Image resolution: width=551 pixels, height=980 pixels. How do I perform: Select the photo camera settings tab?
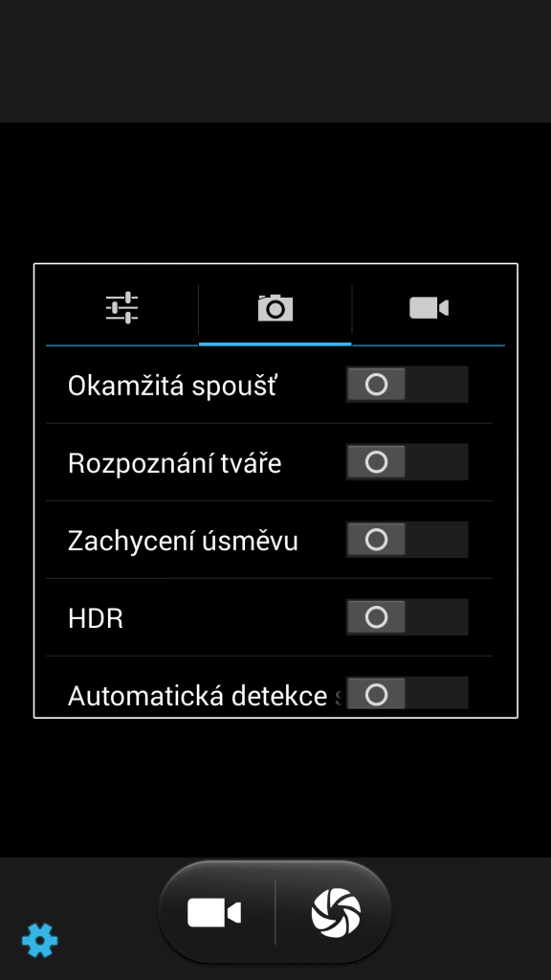[x=275, y=308]
